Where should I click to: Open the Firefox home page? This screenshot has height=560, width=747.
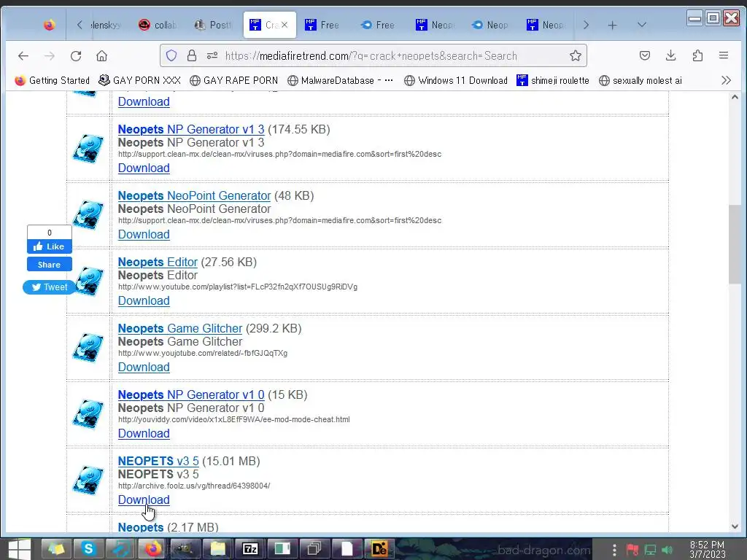(101, 55)
